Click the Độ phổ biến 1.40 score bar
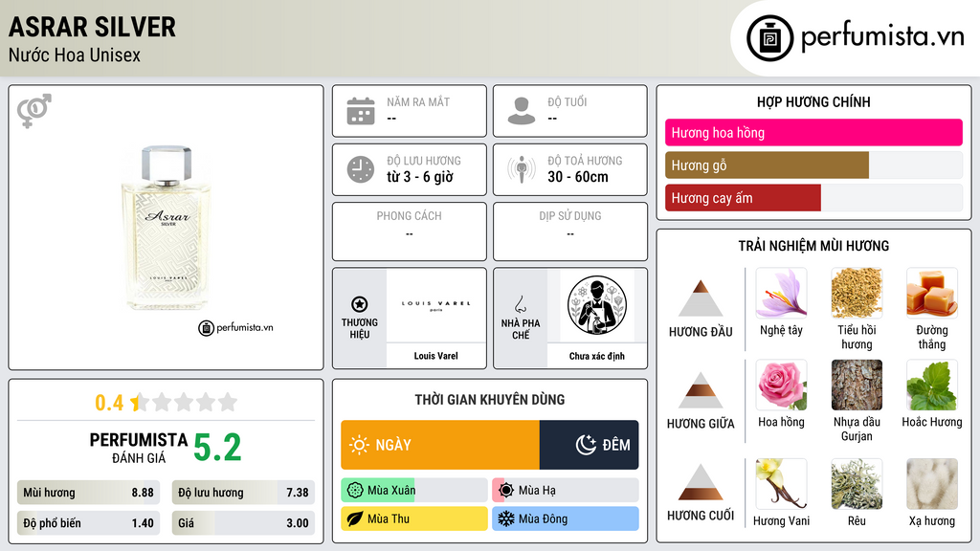Viewport: 980px width, 551px height. (x=88, y=523)
